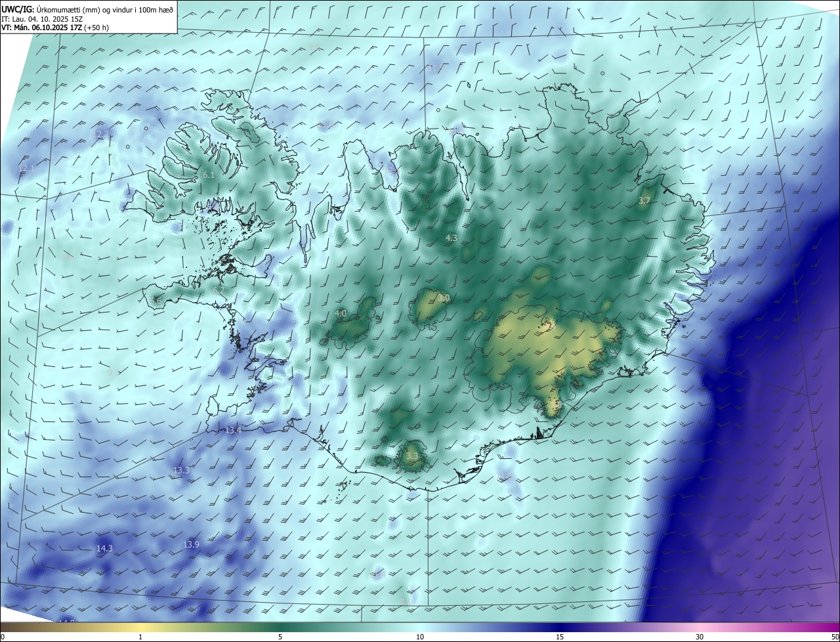Click the 5.6 value on the peninsula's tip
Viewport: 840px width, 642px height.
tap(156, 301)
